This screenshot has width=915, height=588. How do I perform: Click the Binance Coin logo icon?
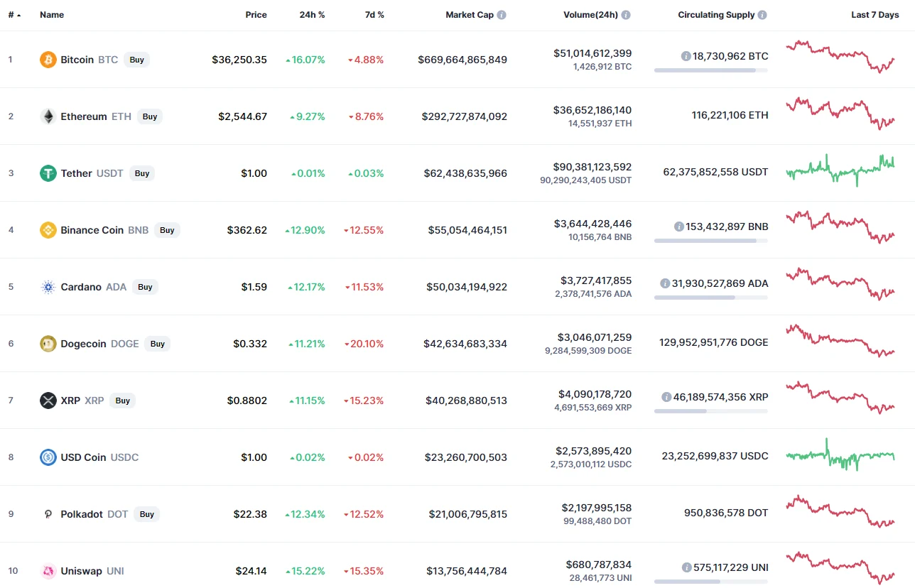tap(48, 230)
